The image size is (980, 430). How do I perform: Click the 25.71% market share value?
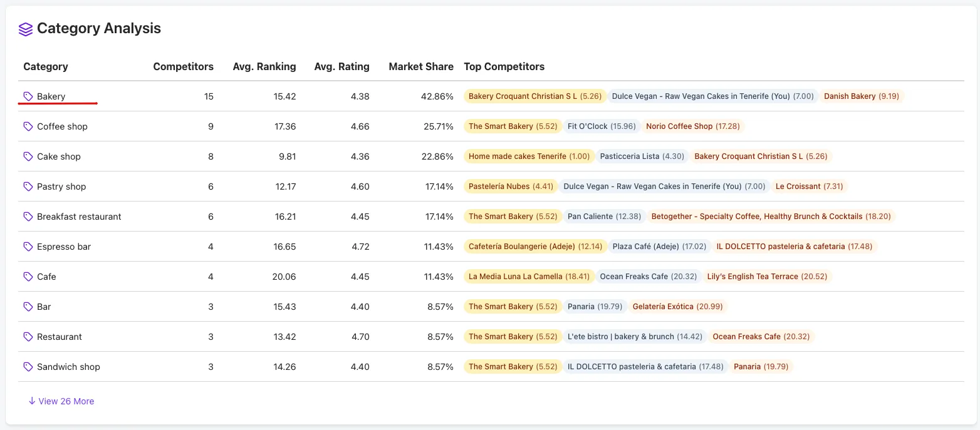[438, 126]
